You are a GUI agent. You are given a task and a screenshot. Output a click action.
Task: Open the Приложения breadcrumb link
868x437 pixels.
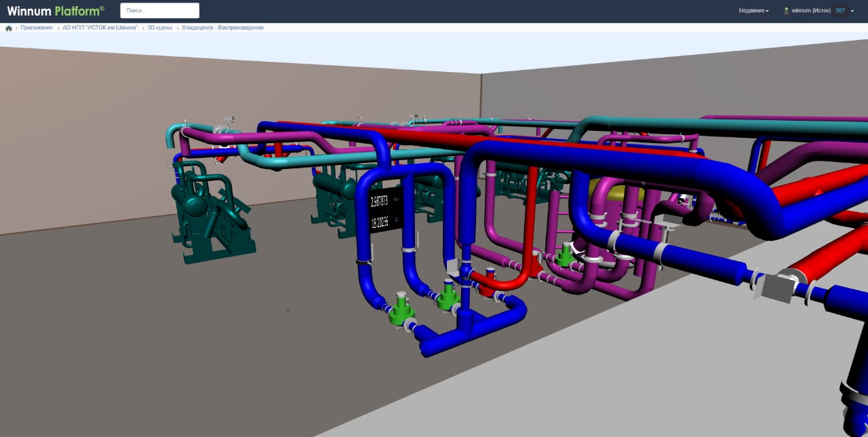[37, 28]
